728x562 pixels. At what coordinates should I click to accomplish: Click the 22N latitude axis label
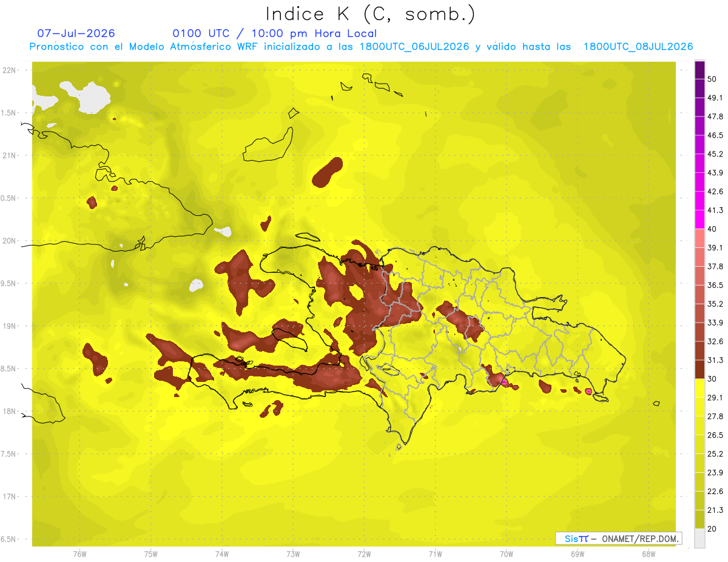pyautogui.click(x=10, y=70)
